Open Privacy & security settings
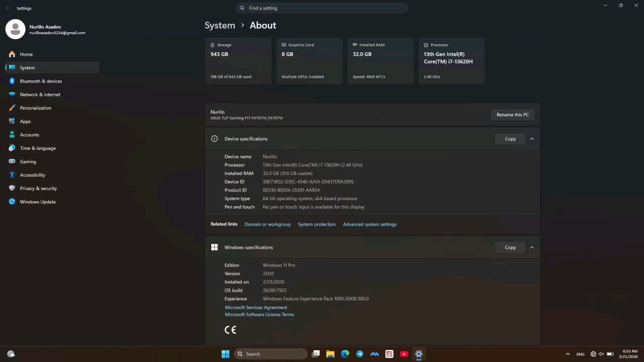Image resolution: width=644 pixels, height=362 pixels. click(39, 188)
